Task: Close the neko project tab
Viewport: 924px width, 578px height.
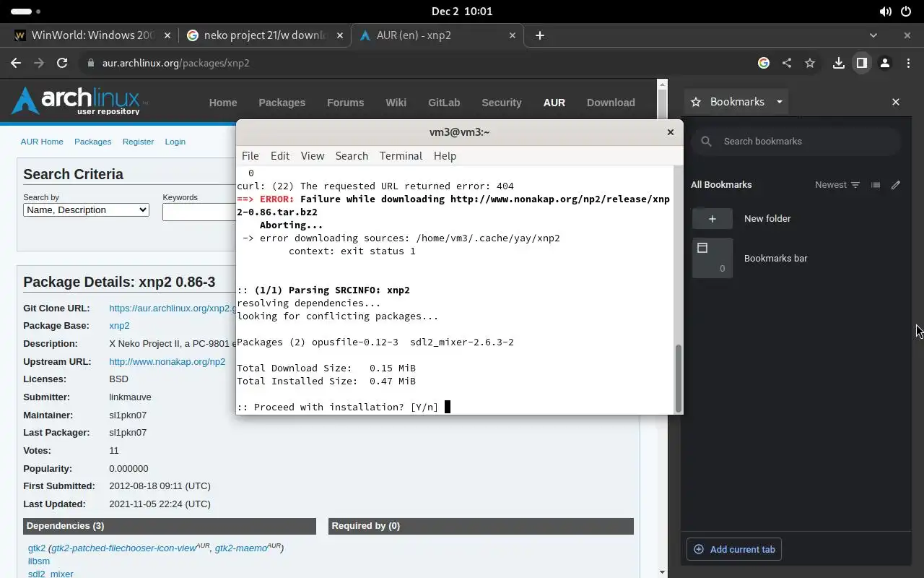Action: click(340, 35)
